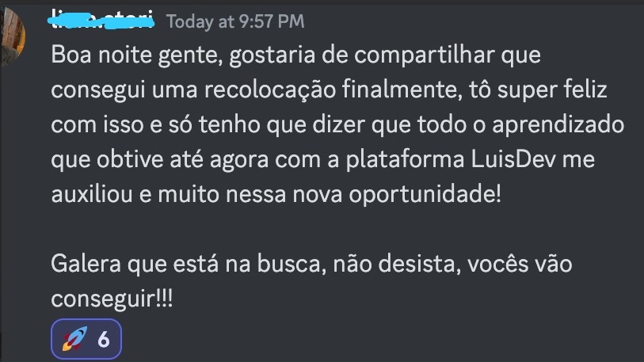Open the message author's avatar picture
644x362 pixels.
pos(13,36)
